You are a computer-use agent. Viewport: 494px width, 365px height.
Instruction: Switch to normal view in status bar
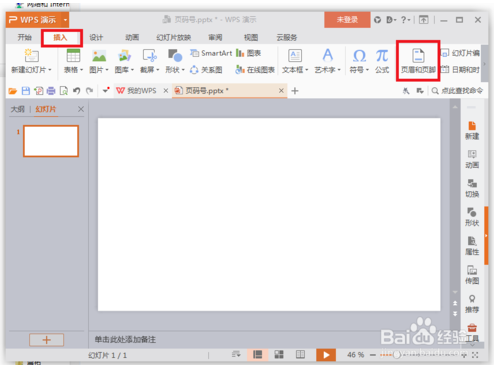[x=257, y=355]
